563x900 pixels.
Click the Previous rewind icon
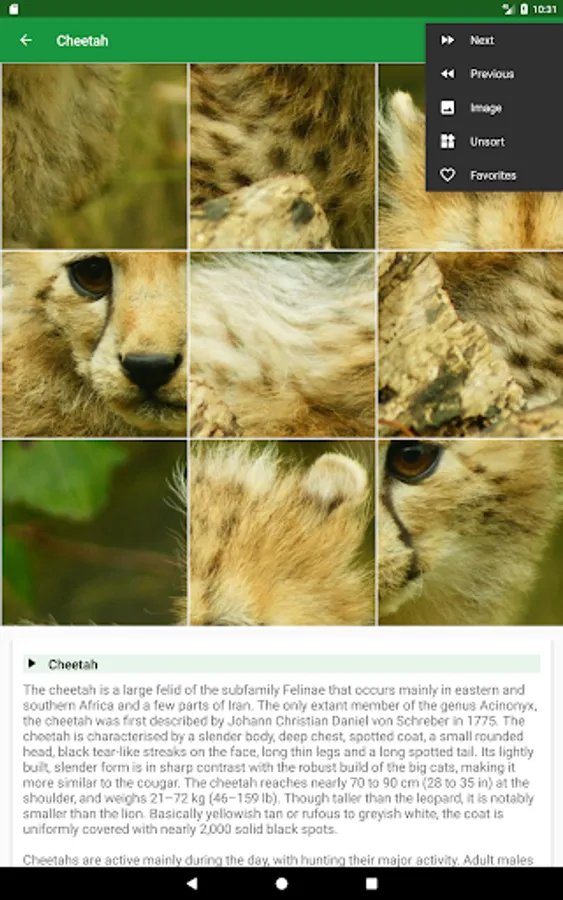(448, 74)
